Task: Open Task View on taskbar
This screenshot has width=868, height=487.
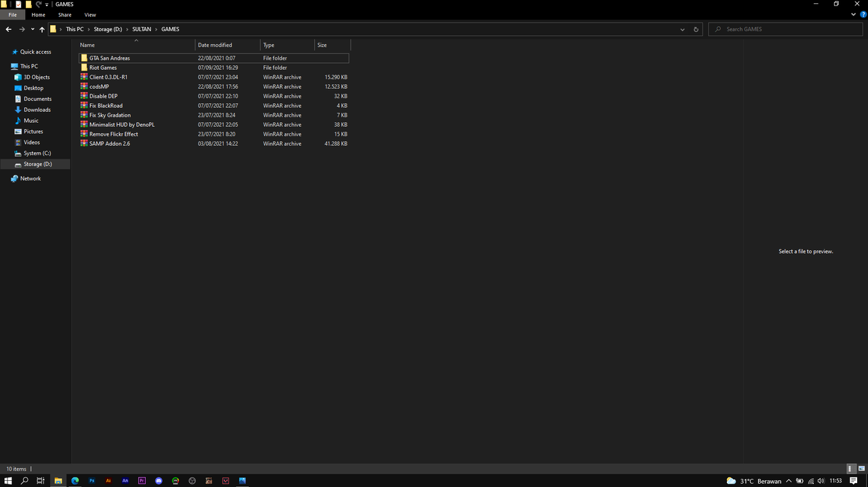Action: [41, 481]
